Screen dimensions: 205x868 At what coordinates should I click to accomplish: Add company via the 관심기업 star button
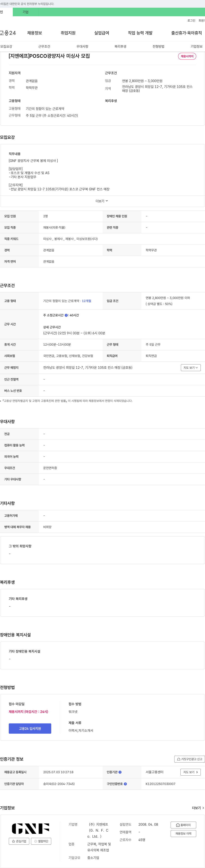click(x=19, y=841)
